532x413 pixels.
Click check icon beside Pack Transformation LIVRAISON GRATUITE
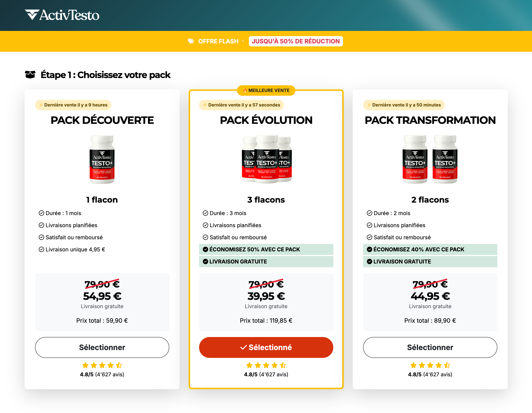pyautogui.click(x=369, y=261)
